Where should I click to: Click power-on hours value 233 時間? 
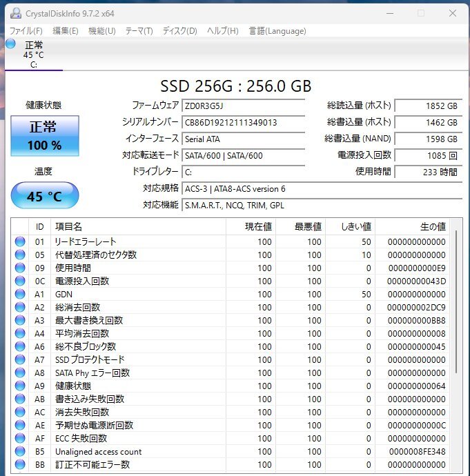click(429, 172)
